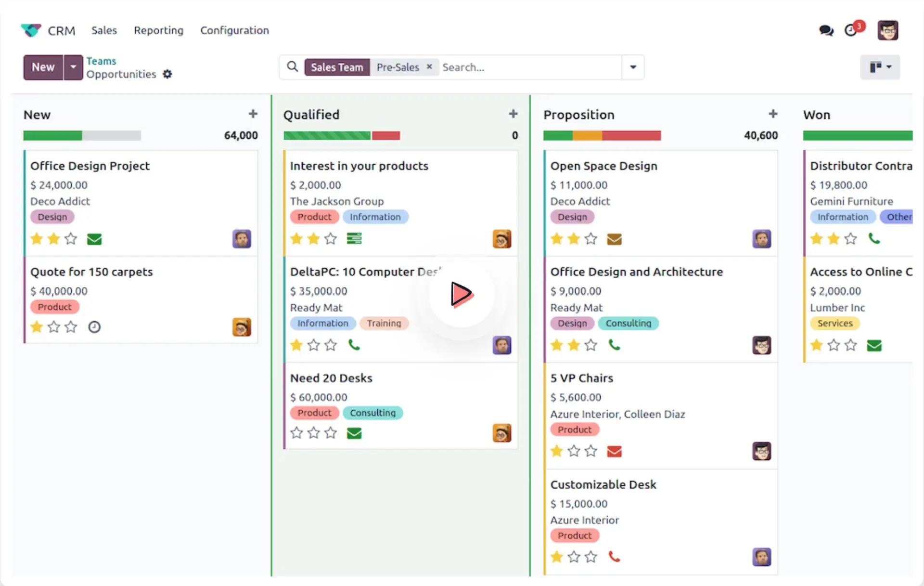Follow the Teams breadcrumb link
The height and width of the screenshot is (586, 924).
(101, 61)
